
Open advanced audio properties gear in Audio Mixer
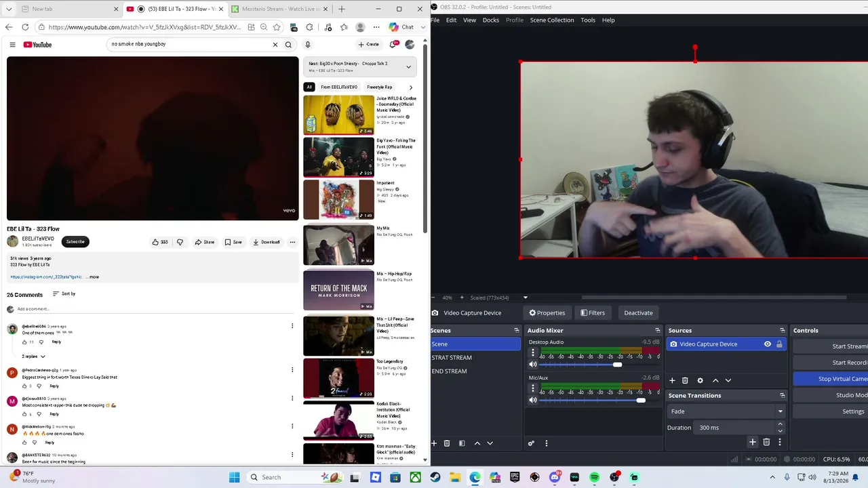tap(531, 443)
